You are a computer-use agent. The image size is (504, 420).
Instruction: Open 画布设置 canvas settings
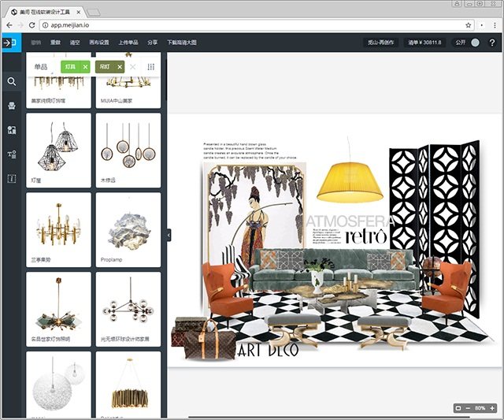(99, 43)
